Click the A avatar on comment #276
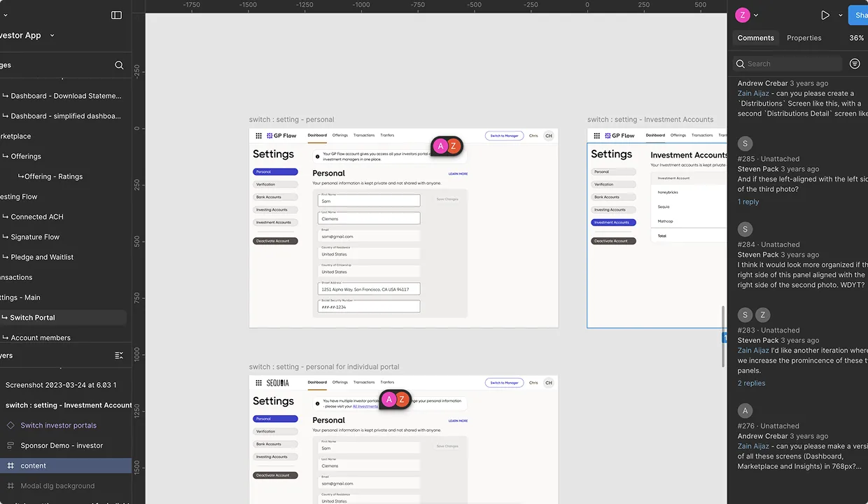The image size is (868, 504). pyautogui.click(x=745, y=411)
